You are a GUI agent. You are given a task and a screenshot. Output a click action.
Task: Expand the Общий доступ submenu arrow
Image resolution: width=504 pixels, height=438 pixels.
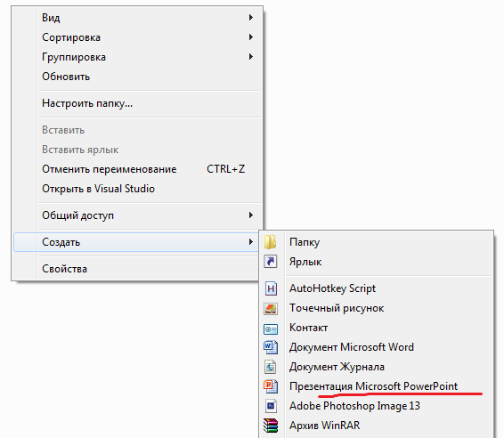[251, 215]
